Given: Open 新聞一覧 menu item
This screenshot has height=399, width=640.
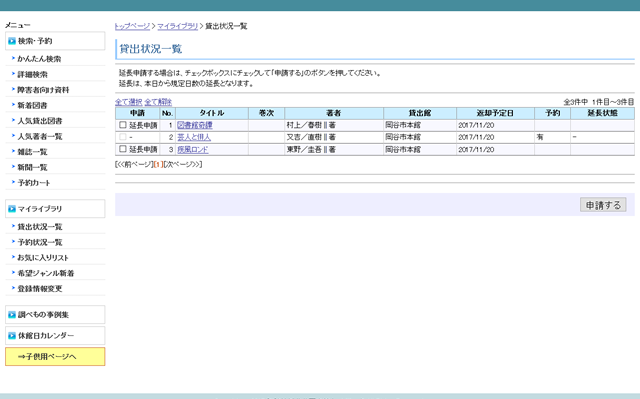Looking at the screenshot, I should 32,167.
